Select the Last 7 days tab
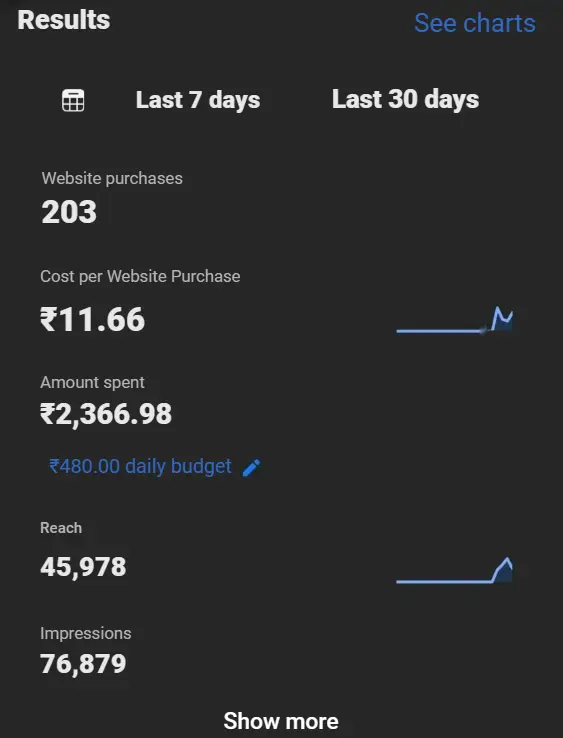The image size is (563, 738). [198, 100]
